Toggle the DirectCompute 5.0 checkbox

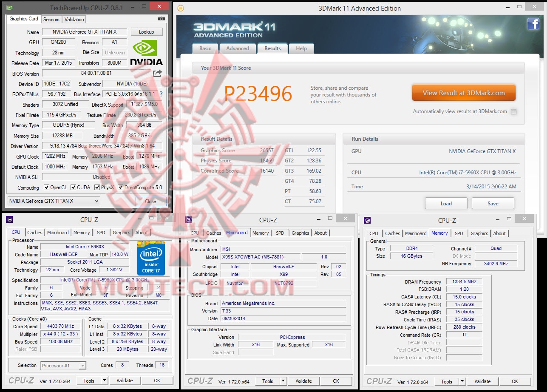click(x=121, y=187)
